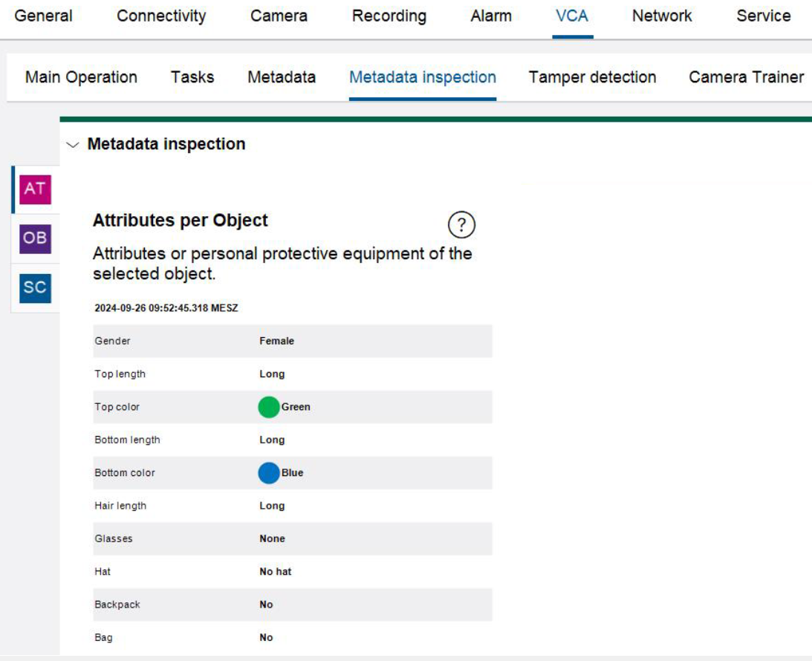Screen dimensions: 812x661
Task: Select the Gender attribute row
Action: click(292, 341)
